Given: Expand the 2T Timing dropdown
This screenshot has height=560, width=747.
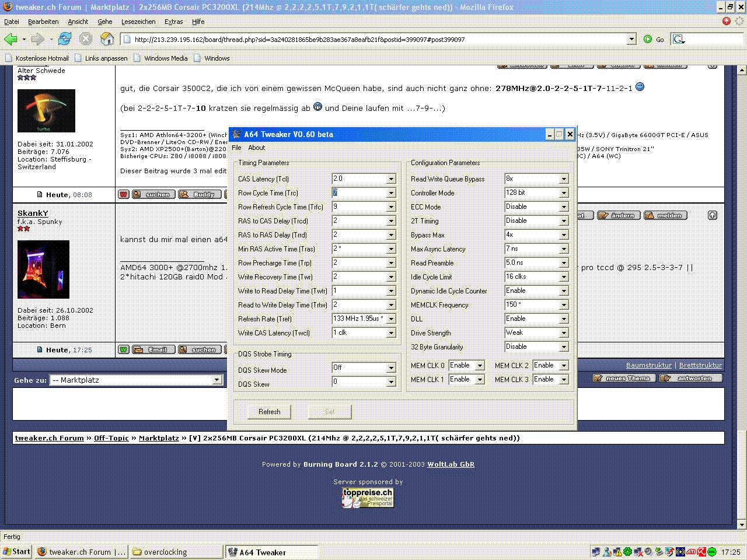Looking at the screenshot, I should tap(564, 221).
